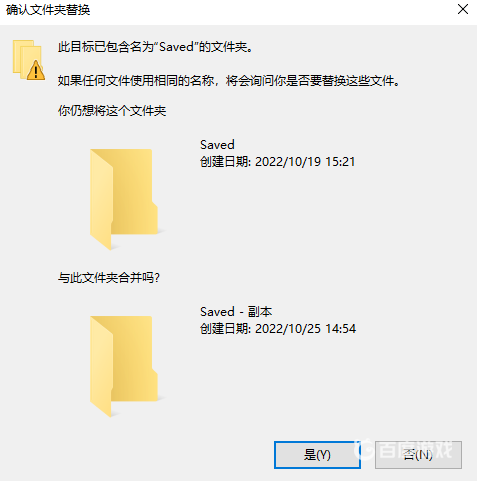Select the large Saved source folder icon
Image resolution: width=477 pixels, height=481 pixels.
tap(124, 199)
